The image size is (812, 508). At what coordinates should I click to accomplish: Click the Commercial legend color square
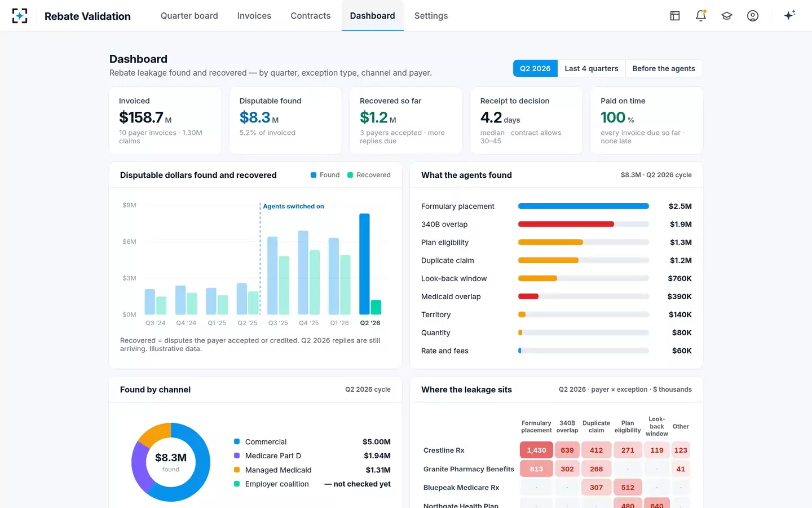pos(237,442)
